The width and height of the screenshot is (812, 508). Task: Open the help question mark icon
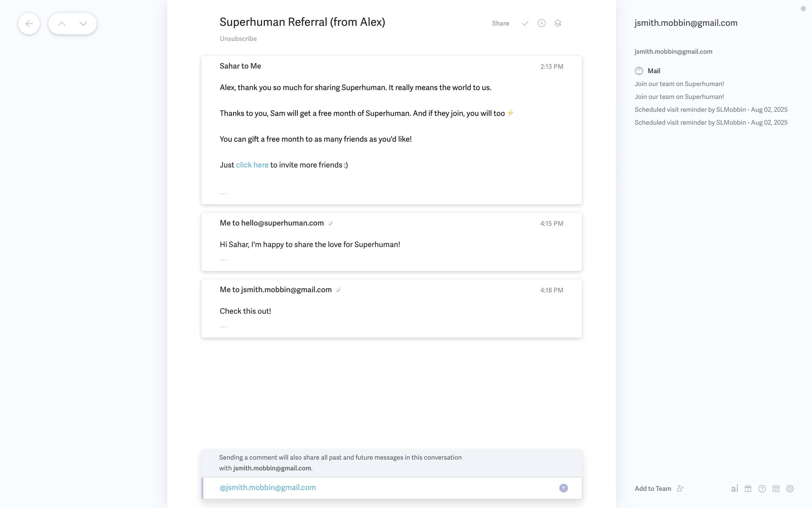click(762, 489)
